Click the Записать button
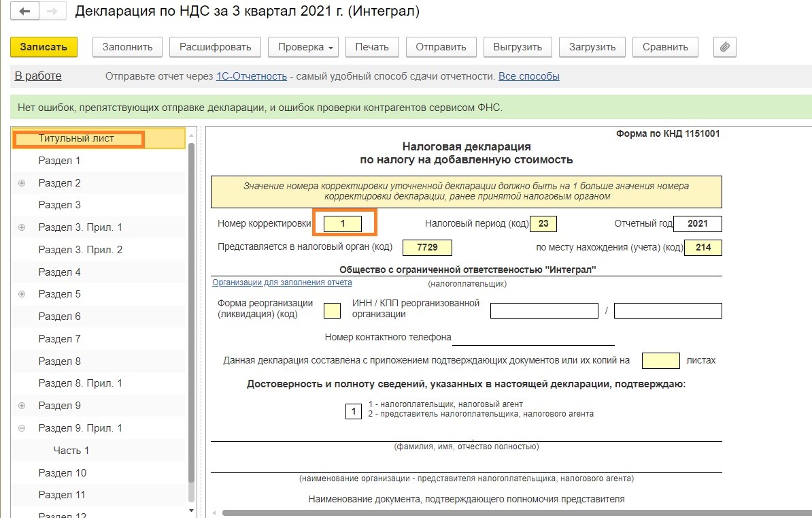 point(44,47)
